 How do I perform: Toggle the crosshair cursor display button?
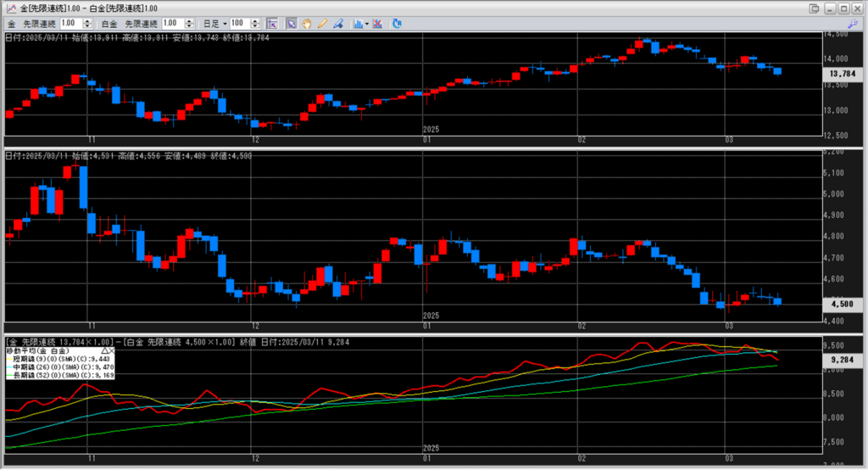(x=271, y=23)
